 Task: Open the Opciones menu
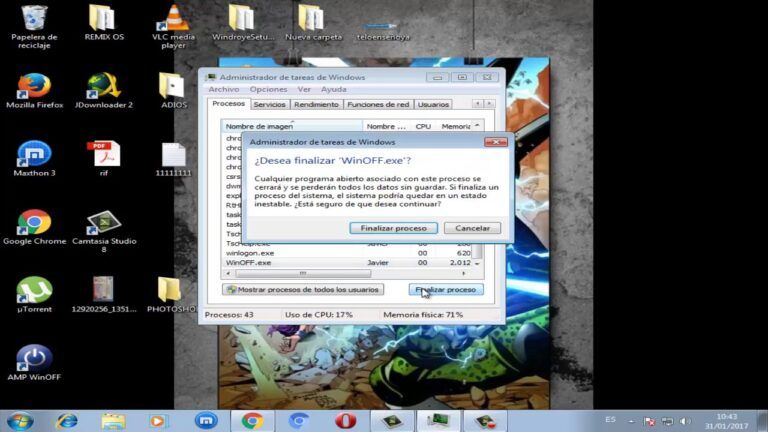pos(268,89)
